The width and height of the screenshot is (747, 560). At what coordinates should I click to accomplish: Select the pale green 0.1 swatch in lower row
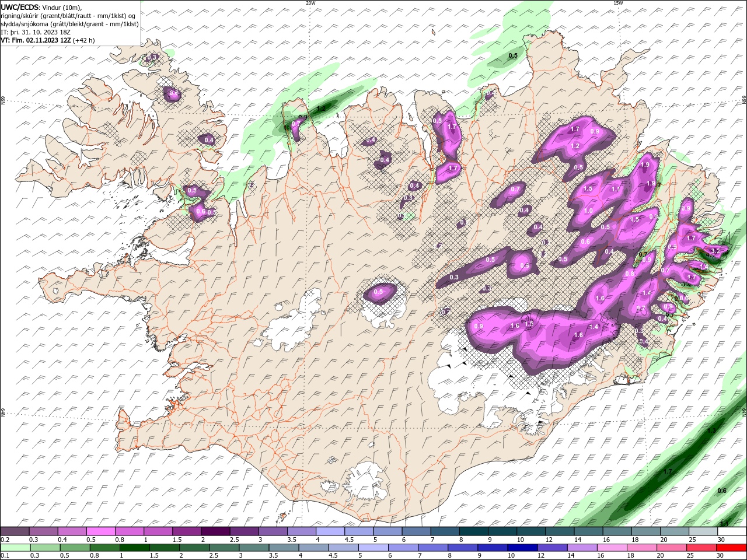point(15,548)
